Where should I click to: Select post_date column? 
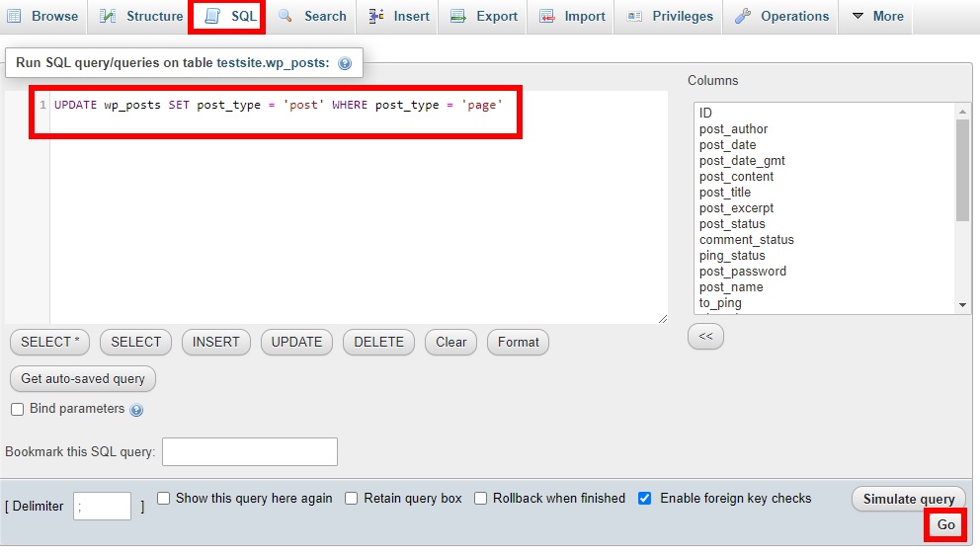(824, 145)
